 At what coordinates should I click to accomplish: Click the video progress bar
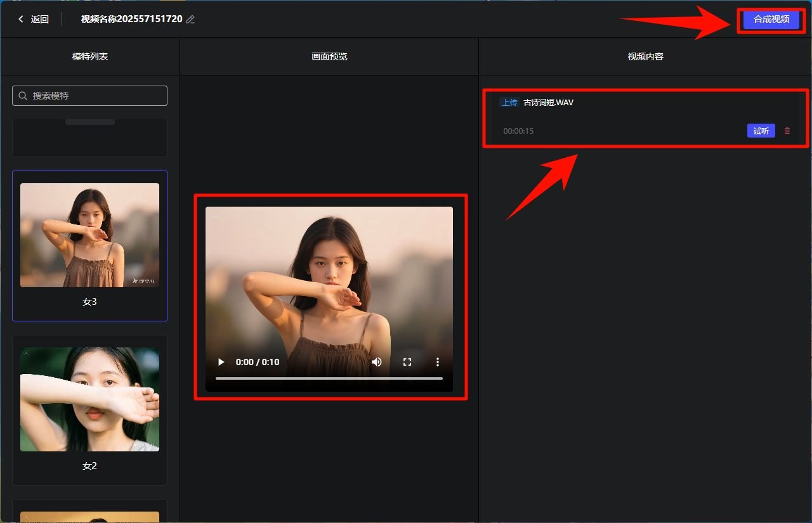[329, 379]
